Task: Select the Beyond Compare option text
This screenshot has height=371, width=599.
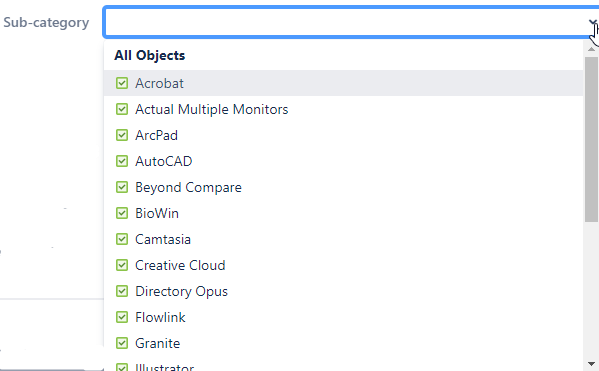Action: (x=188, y=187)
